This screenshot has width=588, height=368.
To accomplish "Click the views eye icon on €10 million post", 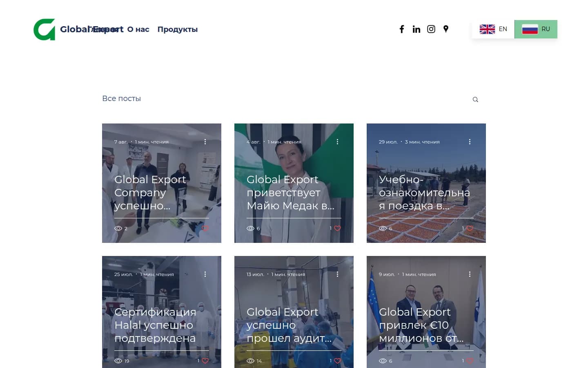I will [x=383, y=361].
